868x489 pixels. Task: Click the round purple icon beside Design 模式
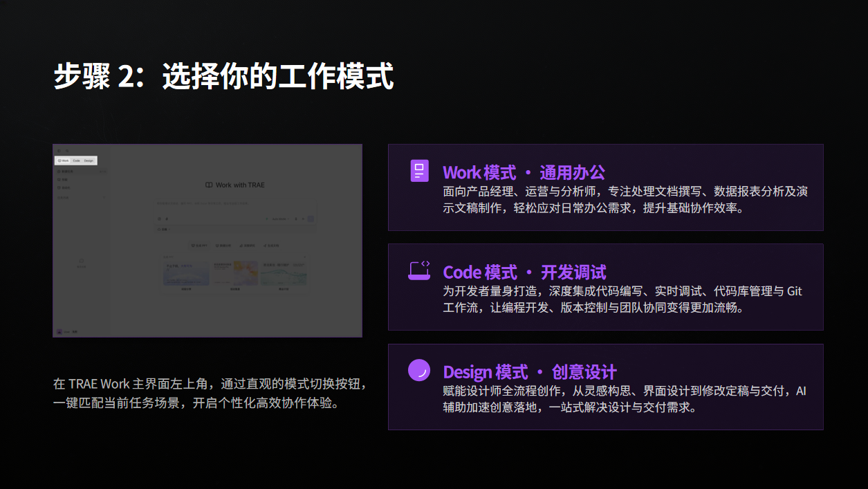pyautogui.click(x=419, y=370)
